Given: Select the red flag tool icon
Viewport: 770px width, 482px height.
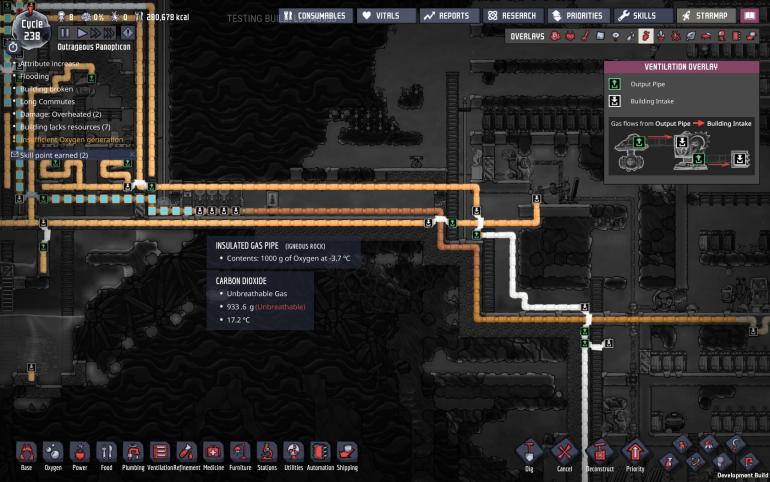Looking at the screenshot, I should (x=749, y=461).
